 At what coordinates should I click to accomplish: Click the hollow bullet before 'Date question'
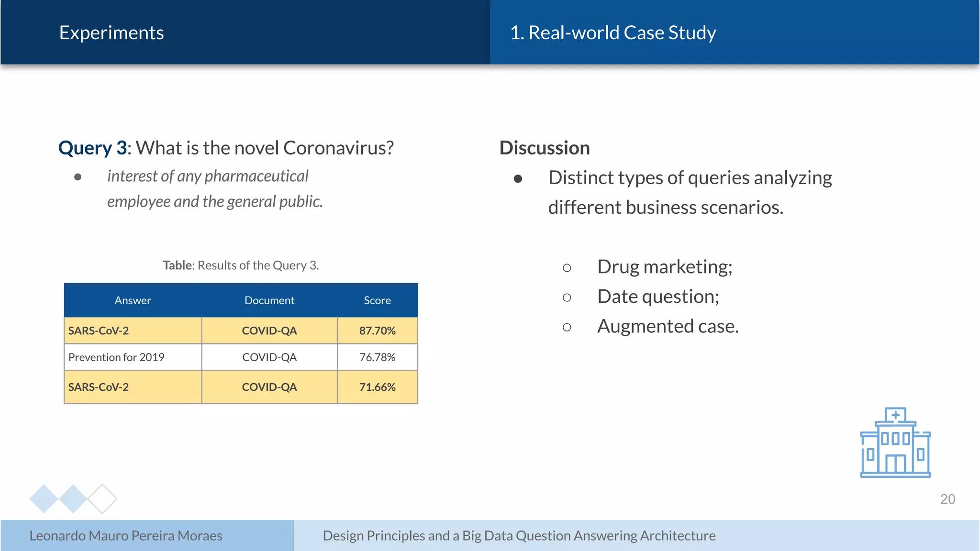(x=567, y=298)
